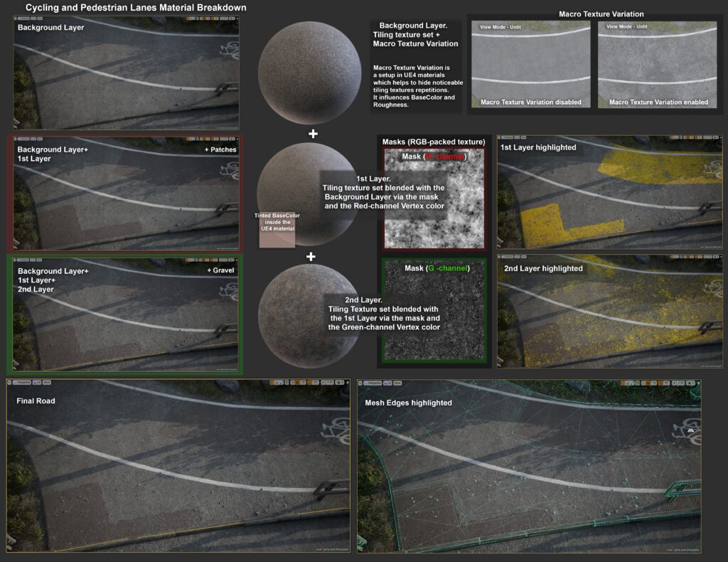Toggle scale snapping in the Final Road viewport
The height and width of the screenshot is (562, 728).
click(x=323, y=383)
